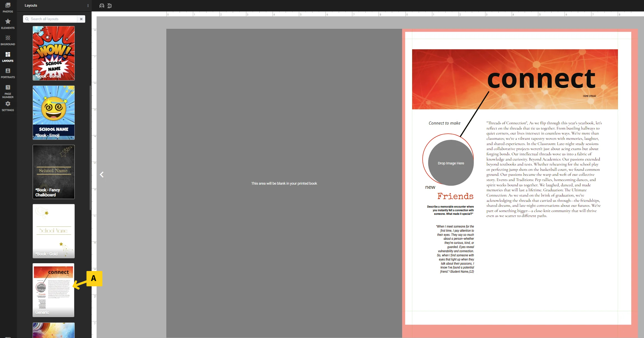Viewport: 644px width, 338px height.
Task: Select the Book - Emoji layout
Action: tap(54, 112)
